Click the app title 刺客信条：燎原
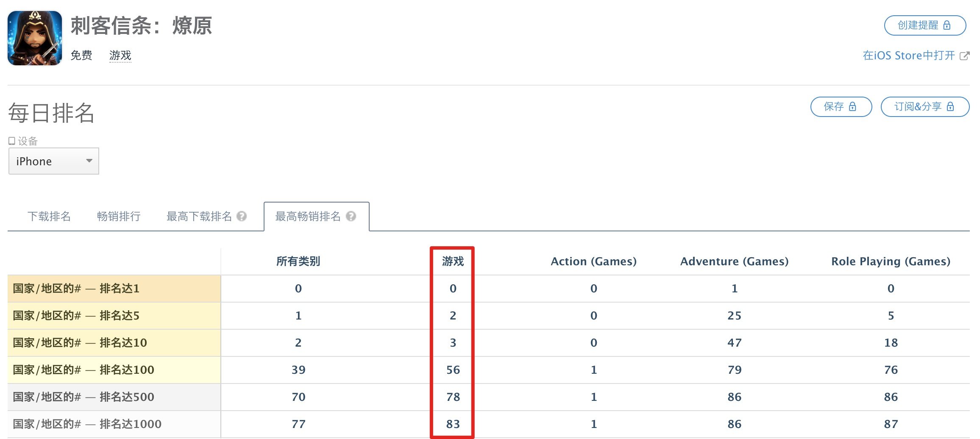 click(x=141, y=26)
